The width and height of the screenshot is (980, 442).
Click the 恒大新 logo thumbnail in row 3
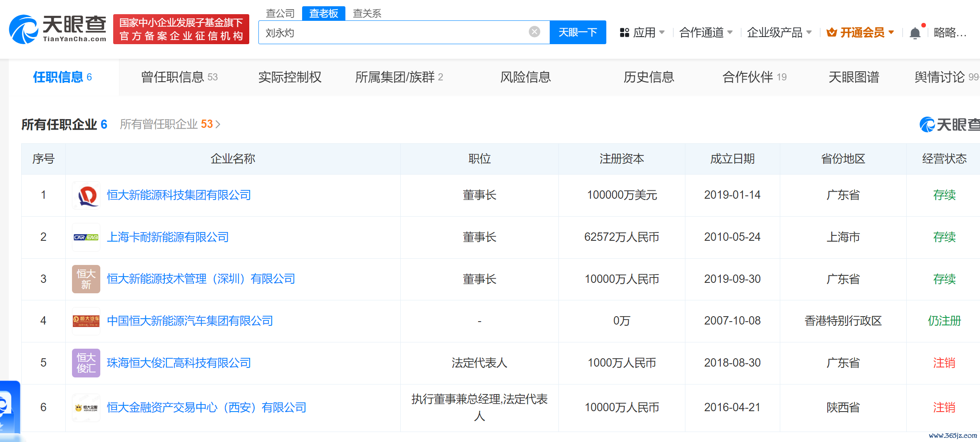point(86,279)
